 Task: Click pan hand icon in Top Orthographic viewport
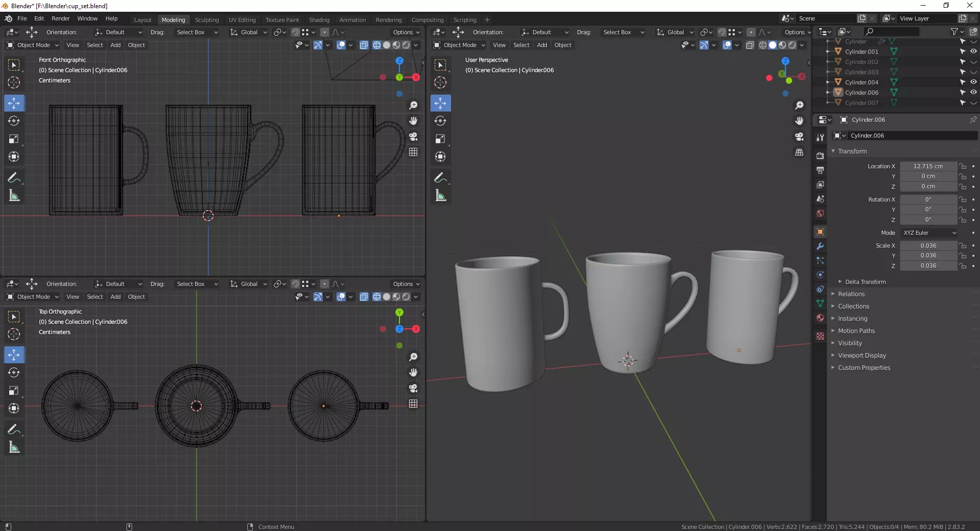(x=413, y=372)
